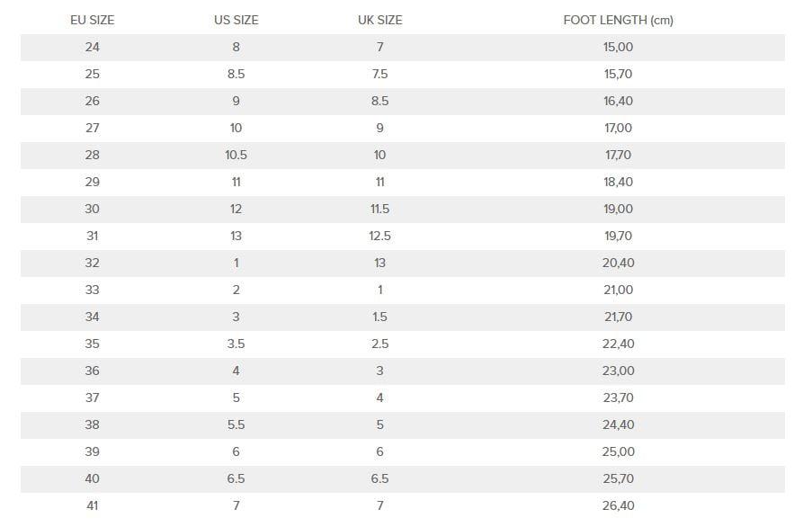Click EU size 36 row label

tap(93, 371)
